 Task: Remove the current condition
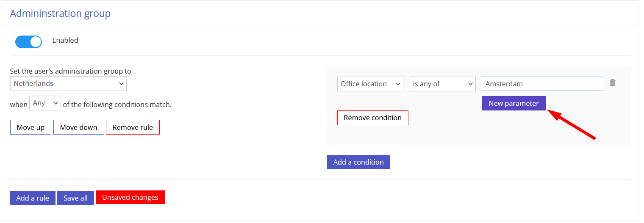[x=373, y=118]
